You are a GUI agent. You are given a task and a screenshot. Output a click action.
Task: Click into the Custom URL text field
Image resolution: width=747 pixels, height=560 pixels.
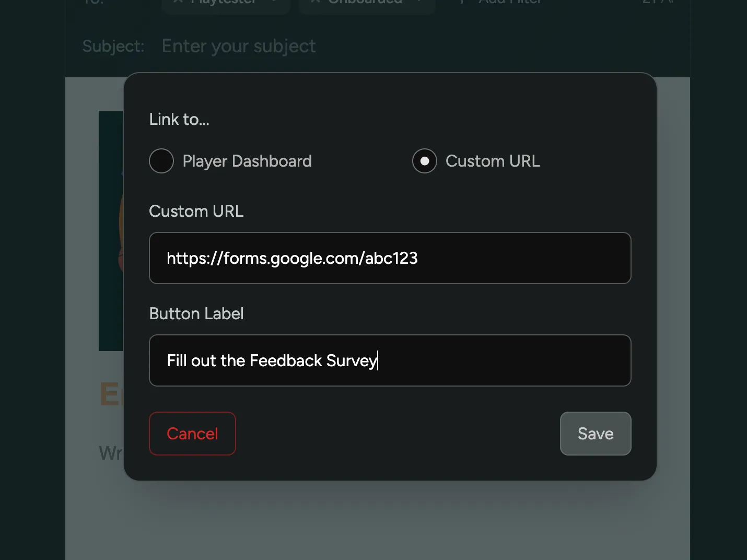coord(390,258)
